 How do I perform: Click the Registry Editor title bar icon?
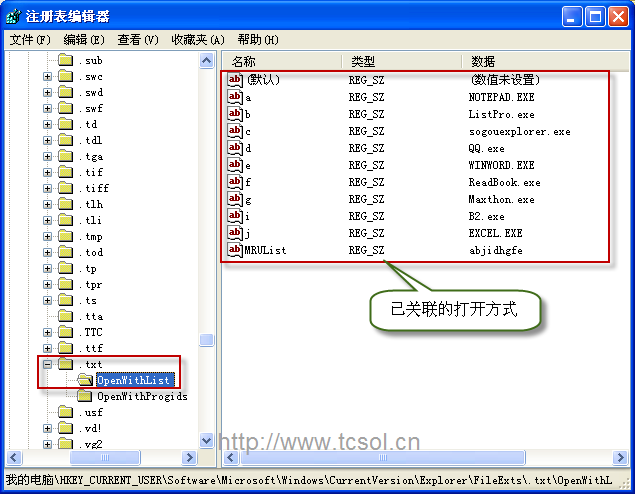[x=13, y=16]
